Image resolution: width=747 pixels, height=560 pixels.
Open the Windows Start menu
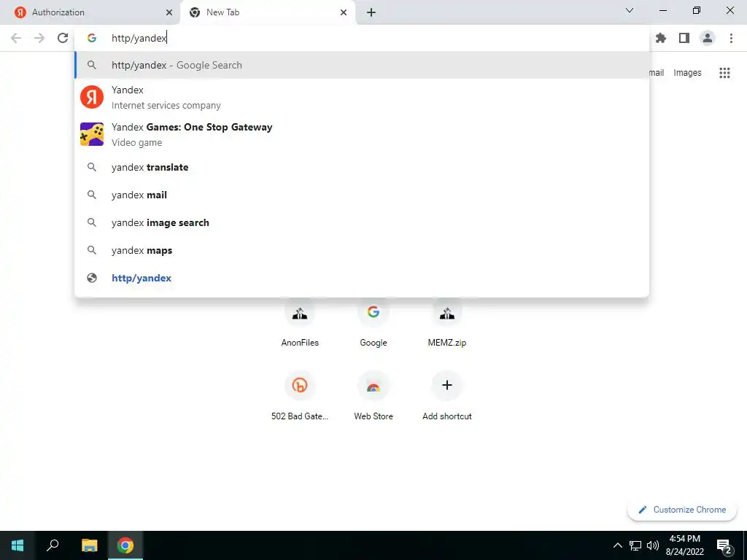pyautogui.click(x=18, y=545)
